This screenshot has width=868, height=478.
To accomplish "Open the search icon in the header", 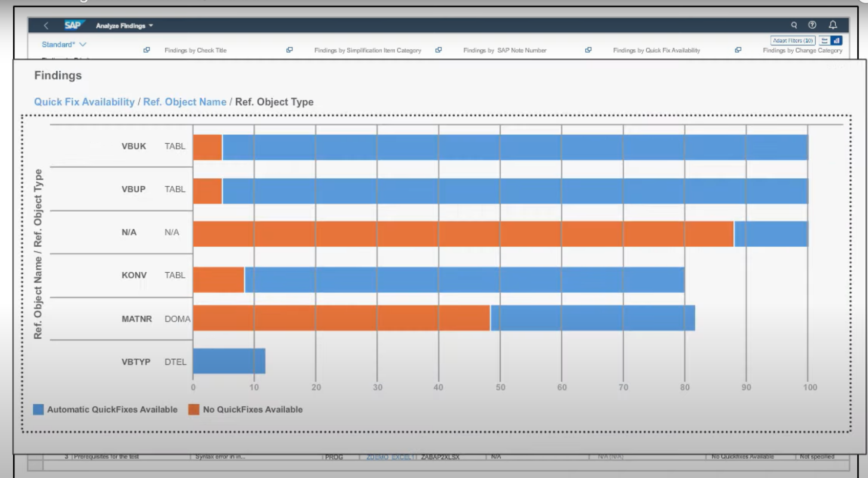I will [x=793, y=25].
